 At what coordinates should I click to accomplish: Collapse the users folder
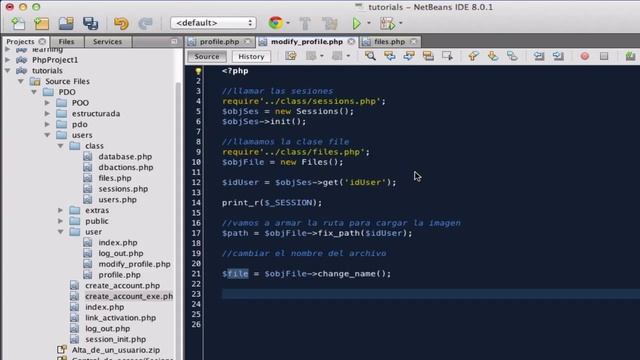(x=47, y=135)
